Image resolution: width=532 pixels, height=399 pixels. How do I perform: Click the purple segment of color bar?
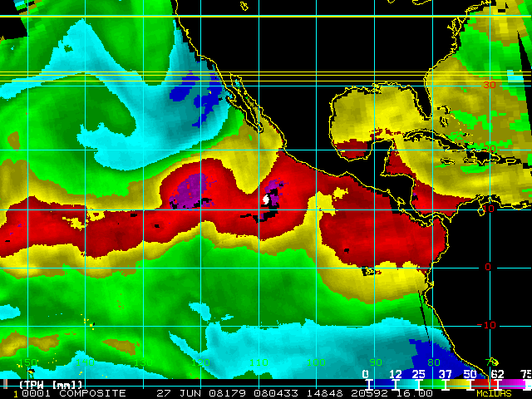tap(511, 384)
